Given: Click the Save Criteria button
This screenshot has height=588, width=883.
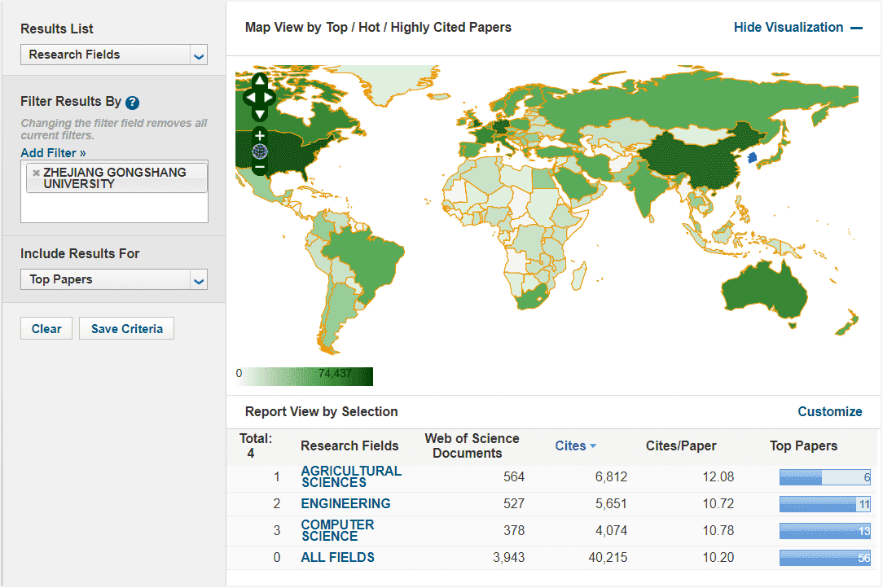Looking at the screenshot, I should [x=126, y=329].
